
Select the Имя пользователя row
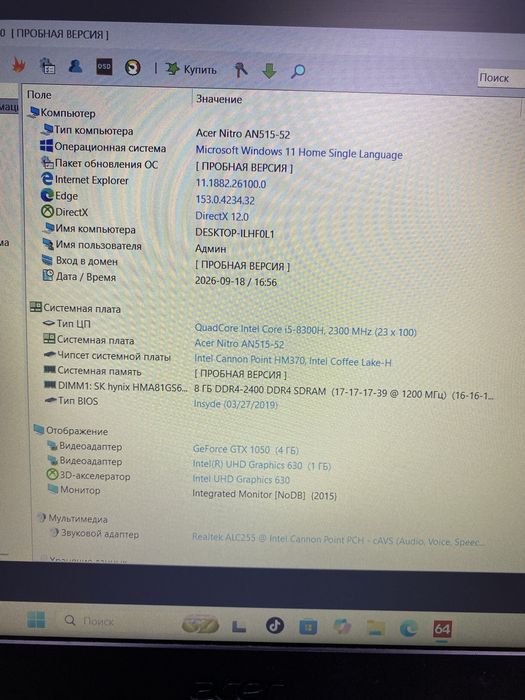[92, 245]
